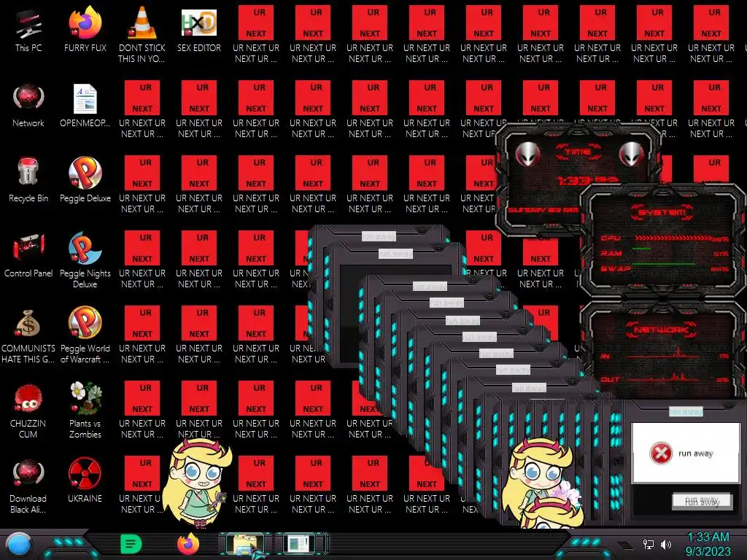Open the green chat app taskbar icon
This screenshot has width=747, height=560.
pos(131,544)
